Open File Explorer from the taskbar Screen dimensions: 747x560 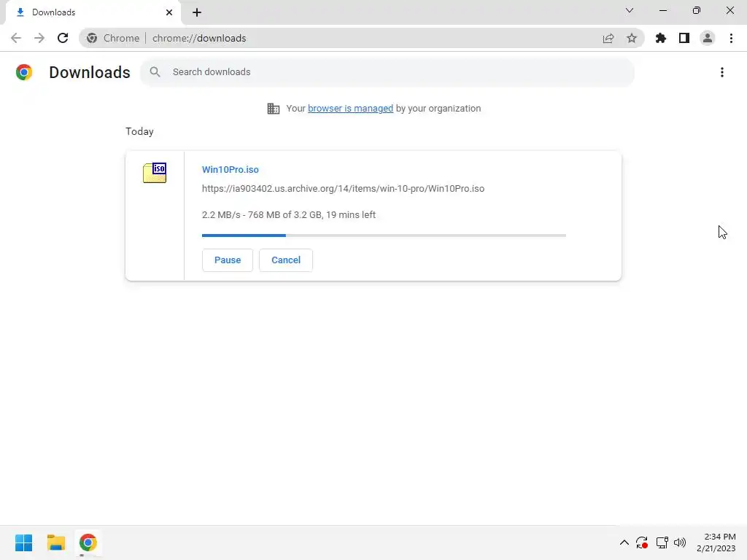click(x=56, y=542)
